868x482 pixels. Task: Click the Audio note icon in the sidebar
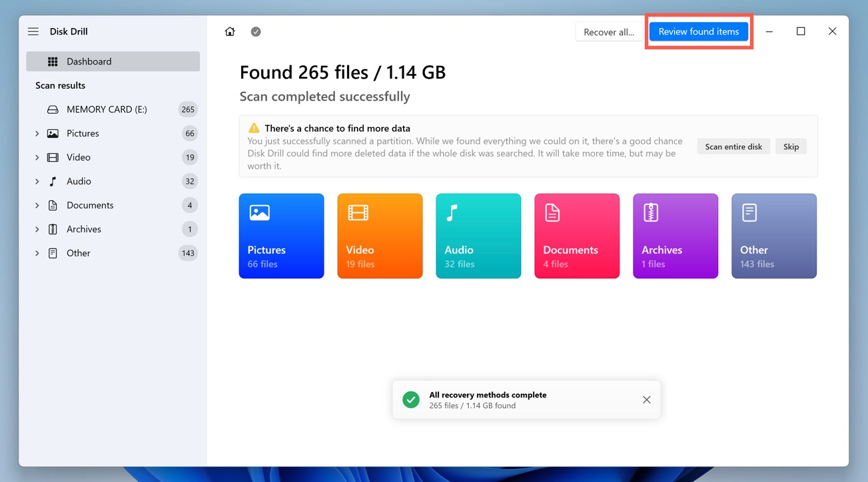53,181
